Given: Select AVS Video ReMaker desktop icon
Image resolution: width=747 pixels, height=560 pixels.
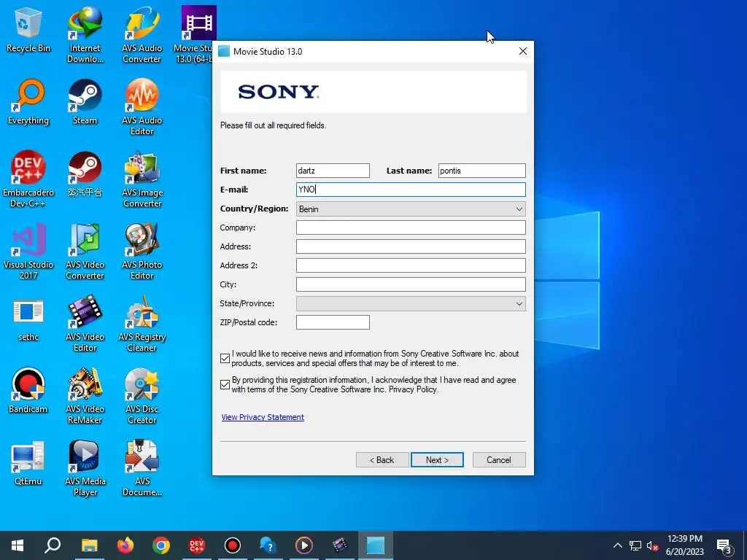Looking at the screenshot, I should point(85,397).
